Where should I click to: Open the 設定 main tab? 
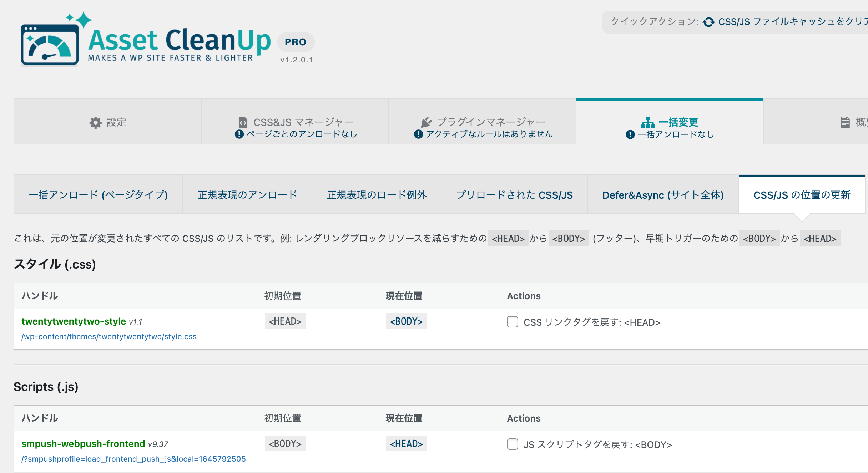107,122
